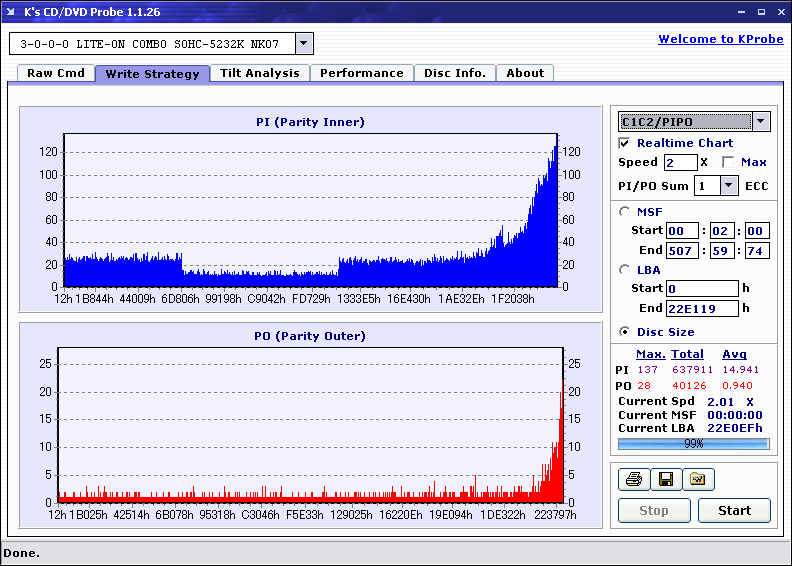
Task: Click the KProbe title bar app icon
Action: [10, 11]
